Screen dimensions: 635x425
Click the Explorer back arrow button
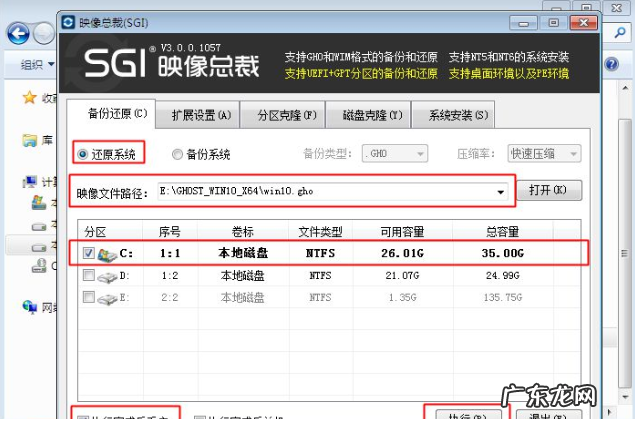click(18, 34)
